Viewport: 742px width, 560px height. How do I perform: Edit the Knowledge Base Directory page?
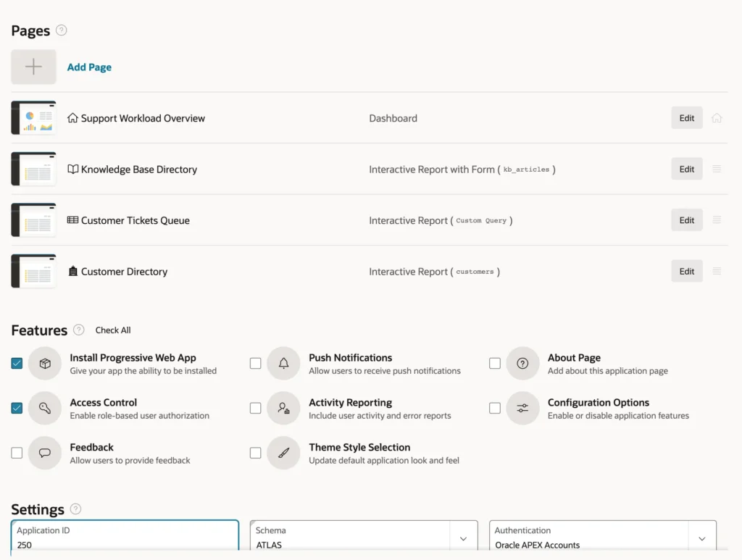[x=687, y=169]
